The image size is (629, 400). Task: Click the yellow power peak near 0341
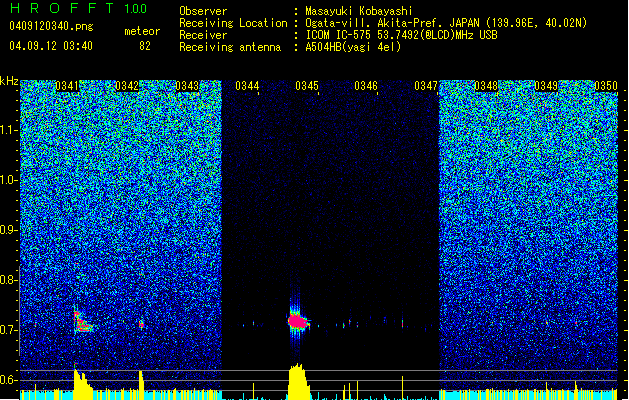(x=83, y=385)
